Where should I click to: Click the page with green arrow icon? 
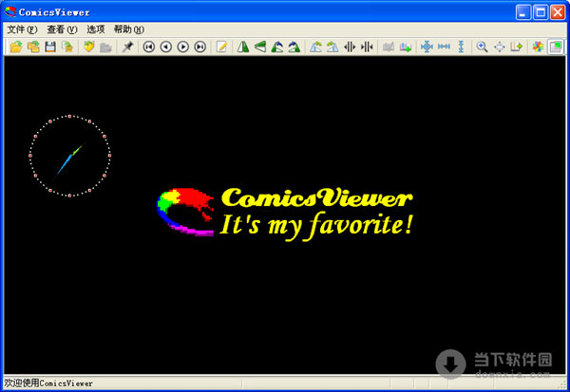pos(67,47)
